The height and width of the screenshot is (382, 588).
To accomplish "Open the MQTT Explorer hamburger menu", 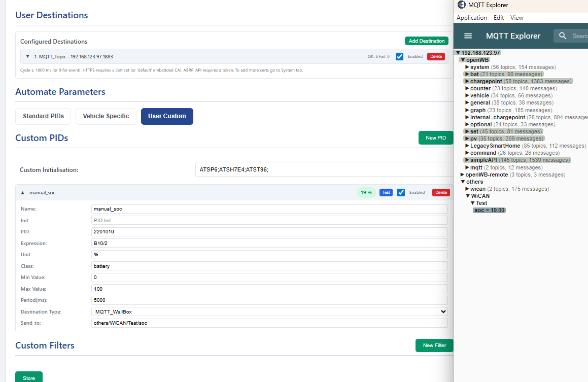I will (467, 36).
